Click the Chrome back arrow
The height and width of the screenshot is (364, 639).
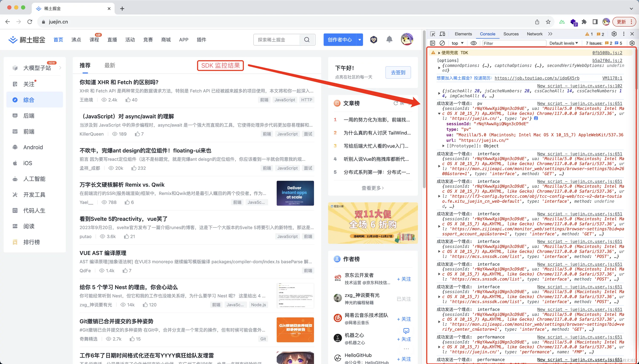pos(8,22)
